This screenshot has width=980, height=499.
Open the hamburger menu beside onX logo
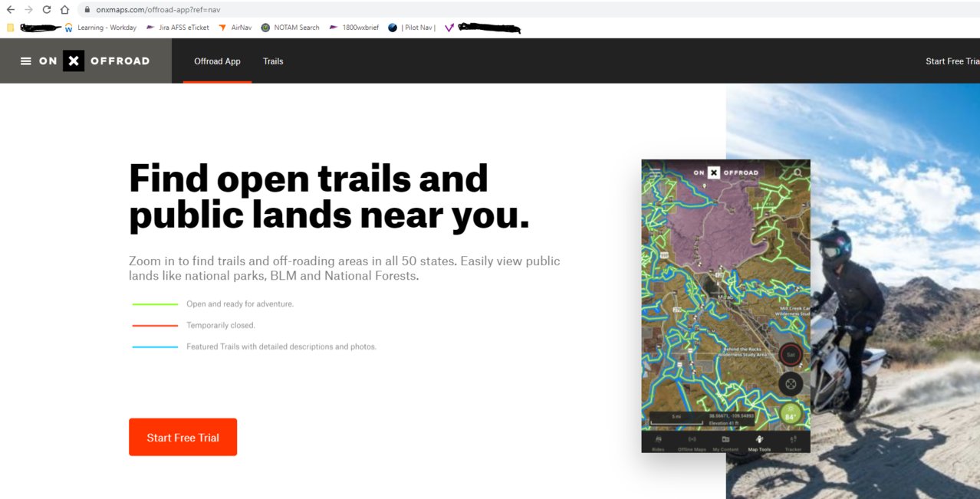26,61
